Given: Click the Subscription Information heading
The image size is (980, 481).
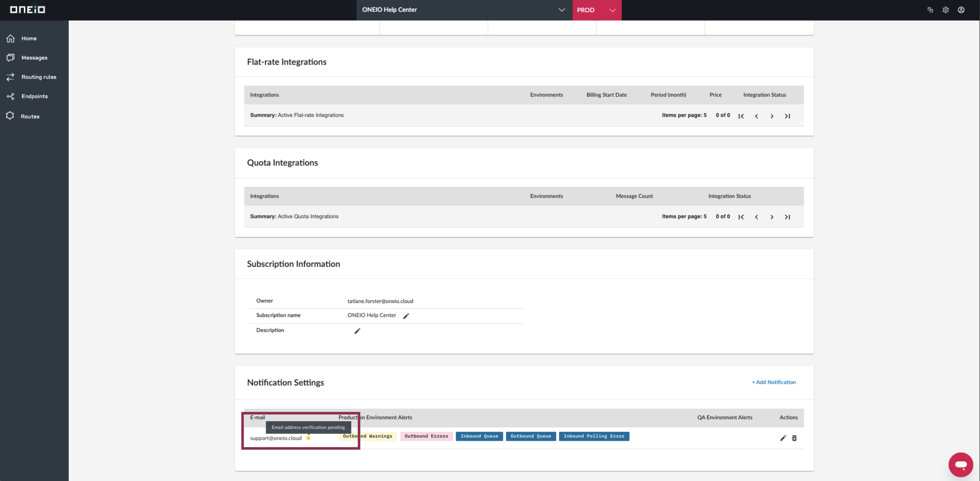Looking at the screenshot, I should pyautogui.click(x=293, y=264).
